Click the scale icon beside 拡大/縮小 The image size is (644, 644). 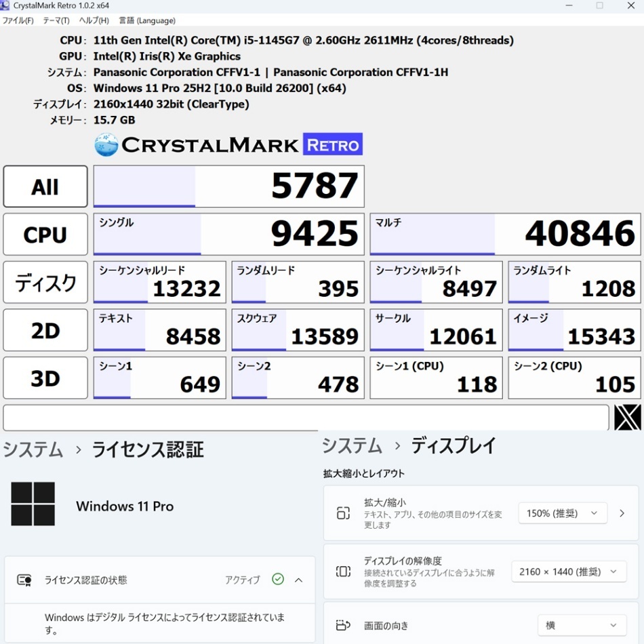tap(343, 513)
